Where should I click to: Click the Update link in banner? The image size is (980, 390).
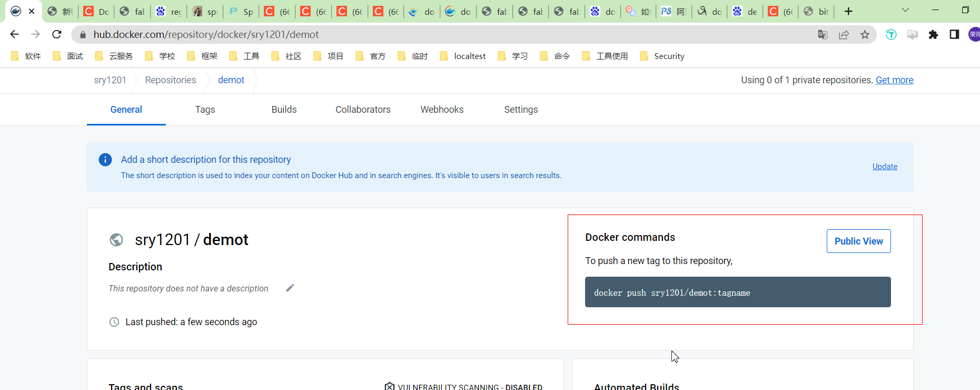(x=885, y=167)
